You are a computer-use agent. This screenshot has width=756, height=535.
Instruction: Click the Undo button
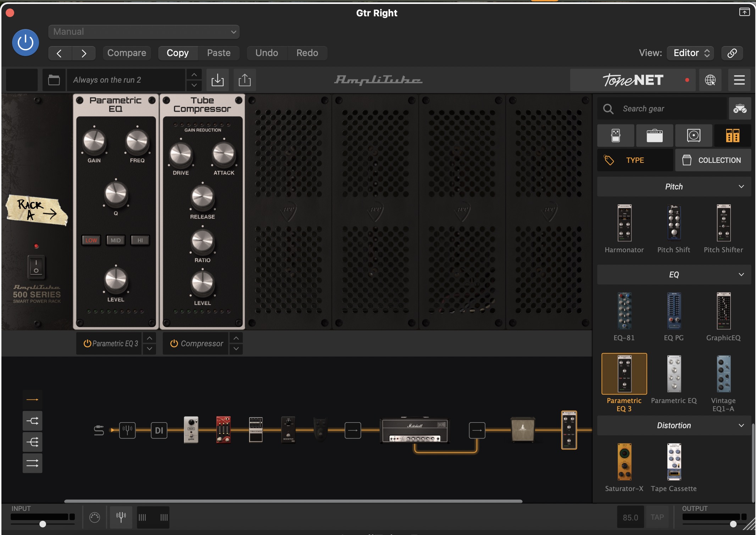(267, 53)
